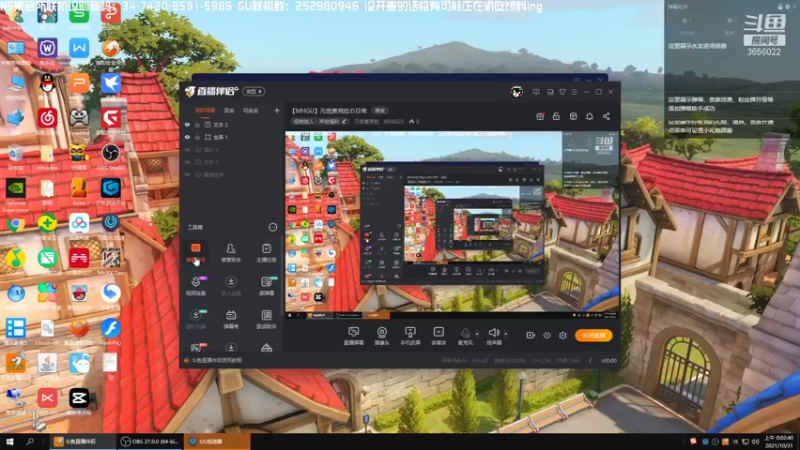The image size is (800, 450).
Task: Toggle the lock on 文本 2 source
Action: [x=197, y=124]
